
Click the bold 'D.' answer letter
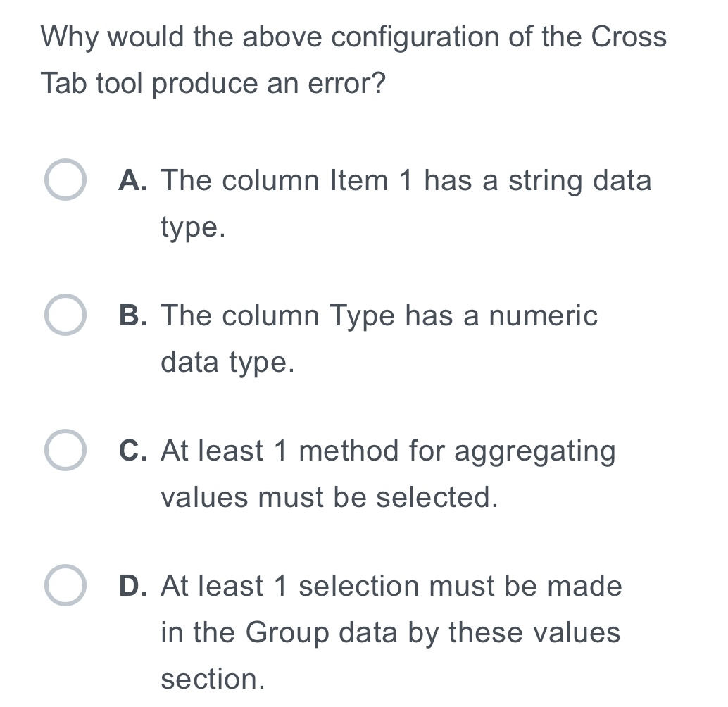133,585
